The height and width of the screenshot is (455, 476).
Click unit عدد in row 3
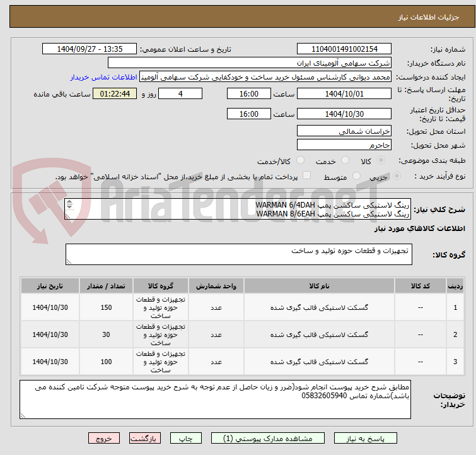pyautogui.click(x=216, y=362)
